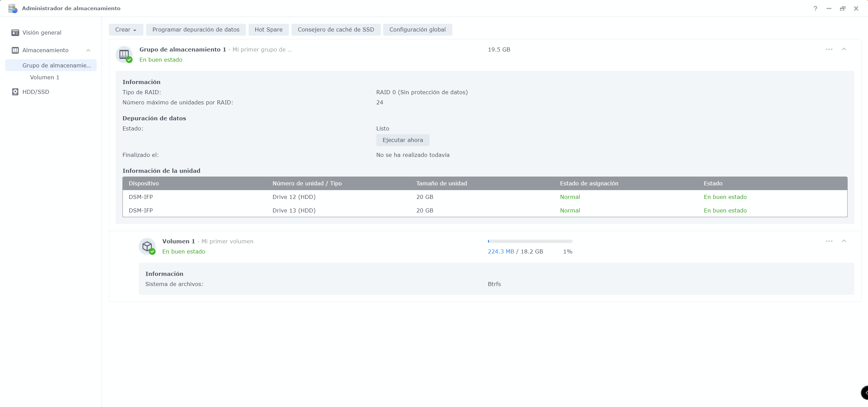Open the Hot Spare settings
Viewport: 868px width, 407px height.
pos(268,30)
